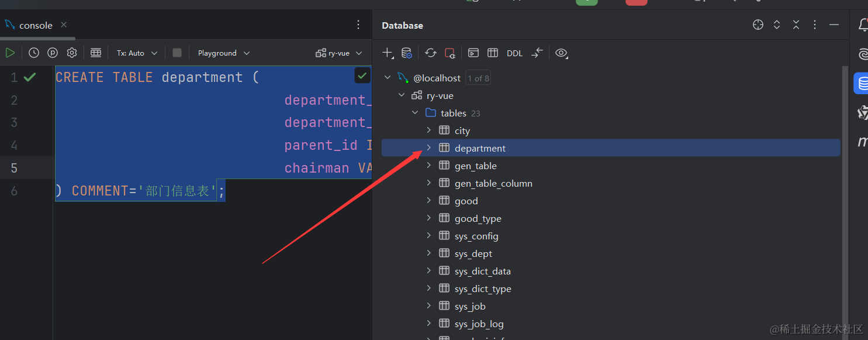
Task: Open data source properties icon
Action: coord(407,53)
